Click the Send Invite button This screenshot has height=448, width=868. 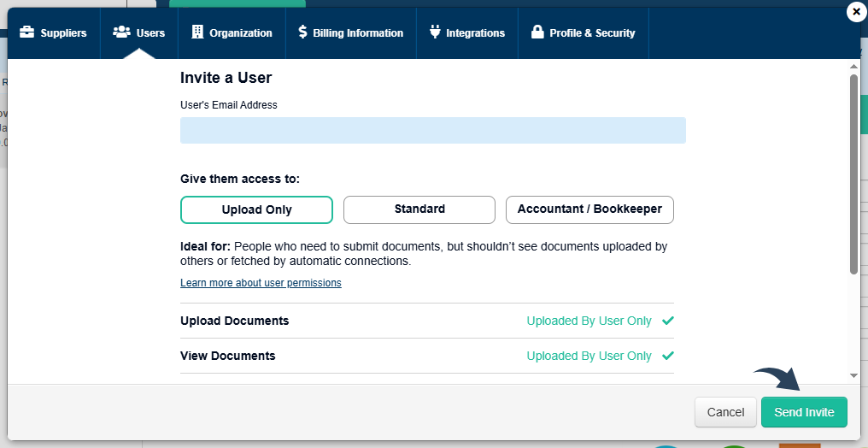tap(803, 412)
